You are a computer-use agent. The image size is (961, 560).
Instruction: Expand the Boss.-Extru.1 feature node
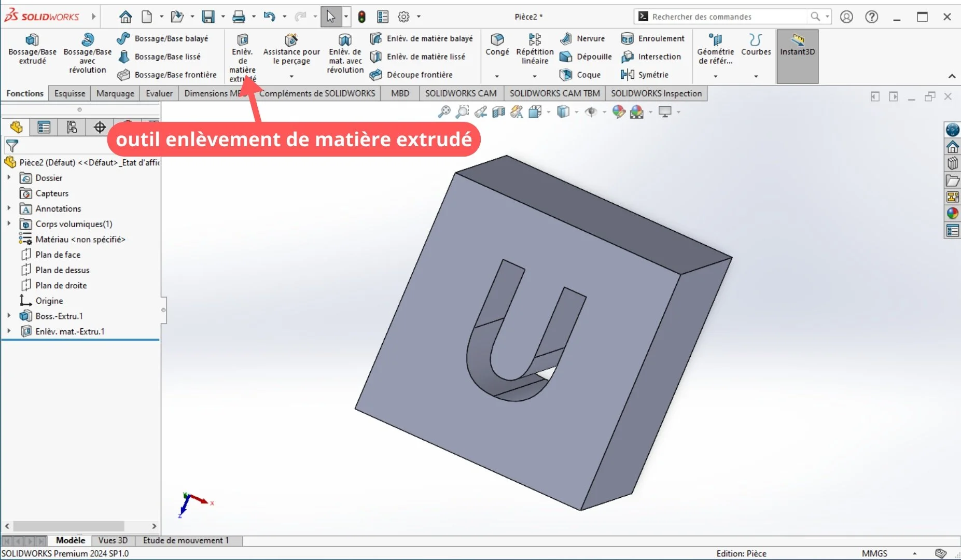pyautogui.click(x=8, y=316)
